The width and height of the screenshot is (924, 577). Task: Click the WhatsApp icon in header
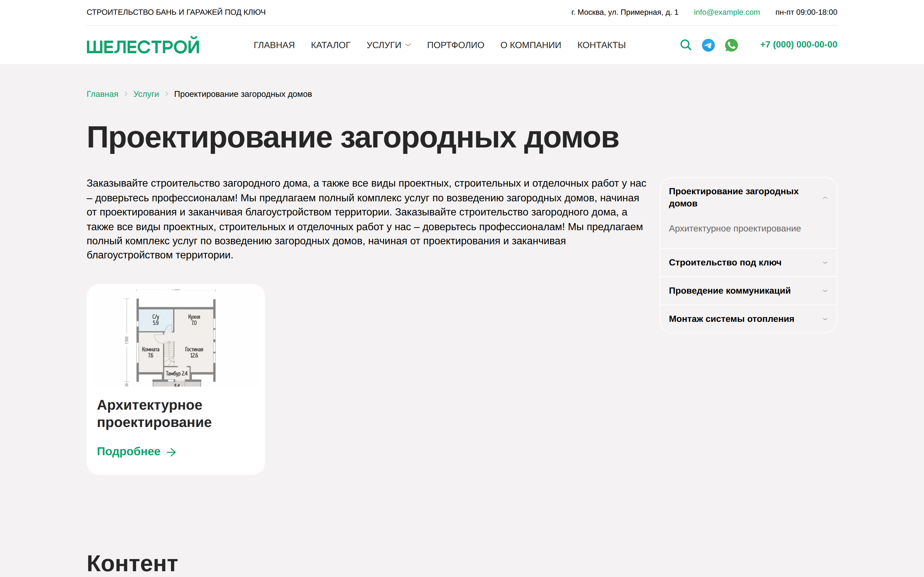(x=731, y=45)
